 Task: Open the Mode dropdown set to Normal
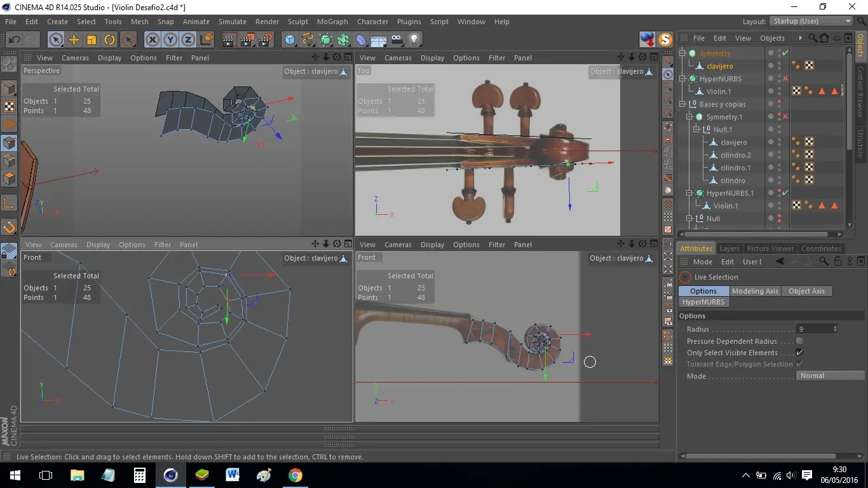pyautogui.click(x=831, y=376)
